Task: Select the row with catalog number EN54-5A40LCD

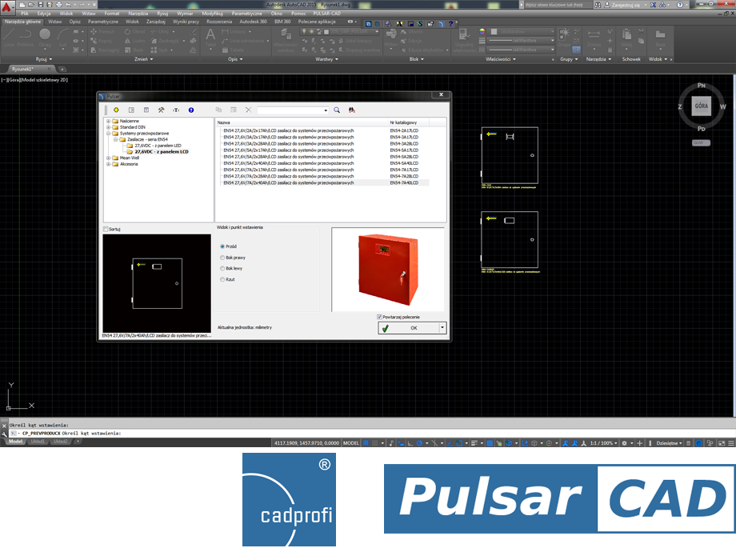Action: point(324,163)
